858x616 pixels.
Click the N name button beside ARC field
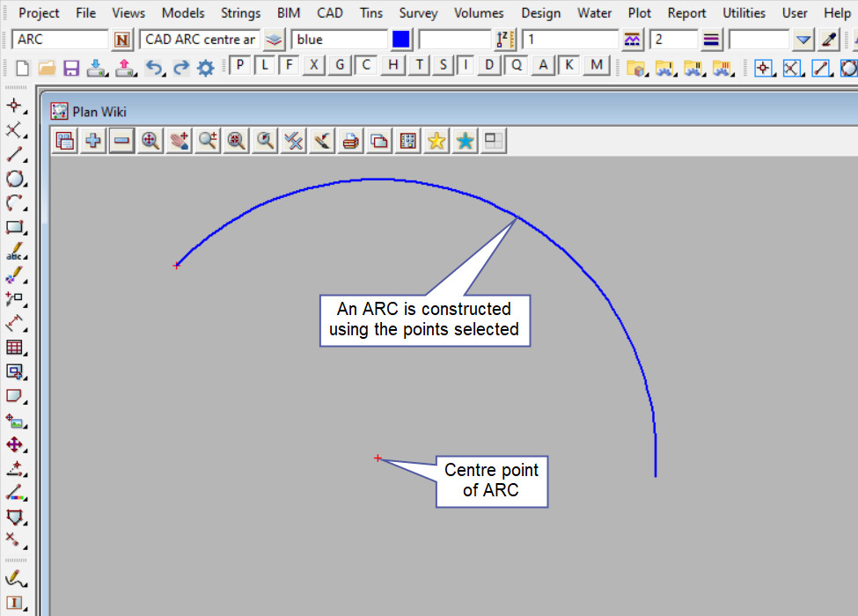[122, 40]
